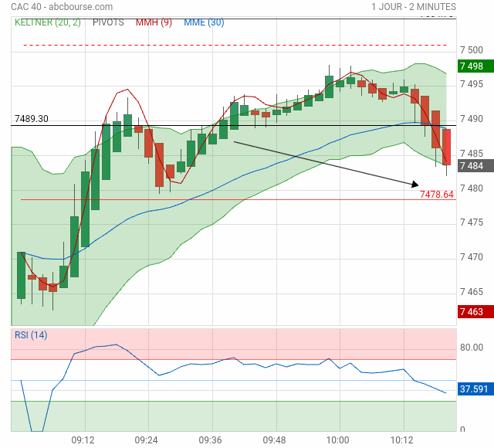This screenshot has width=494, height=448.
Task: Click the 80.00 RSI axis label
Action: coord(472,348)
